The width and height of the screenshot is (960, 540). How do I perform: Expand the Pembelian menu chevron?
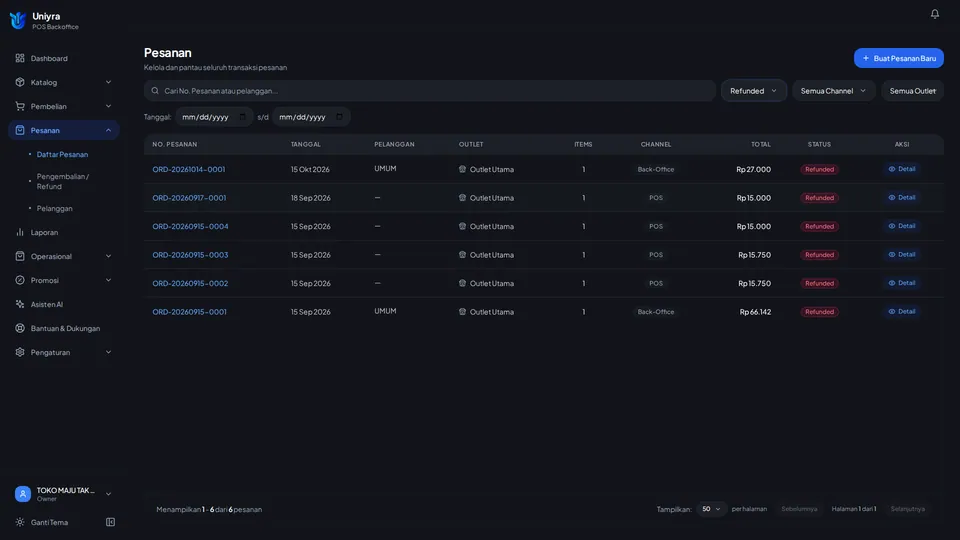coord(108,106)
